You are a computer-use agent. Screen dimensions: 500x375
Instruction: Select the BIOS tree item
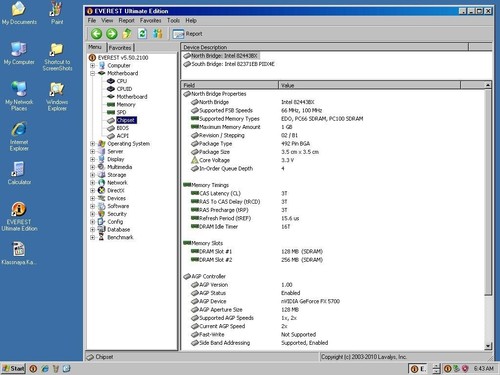click(122, 128)
